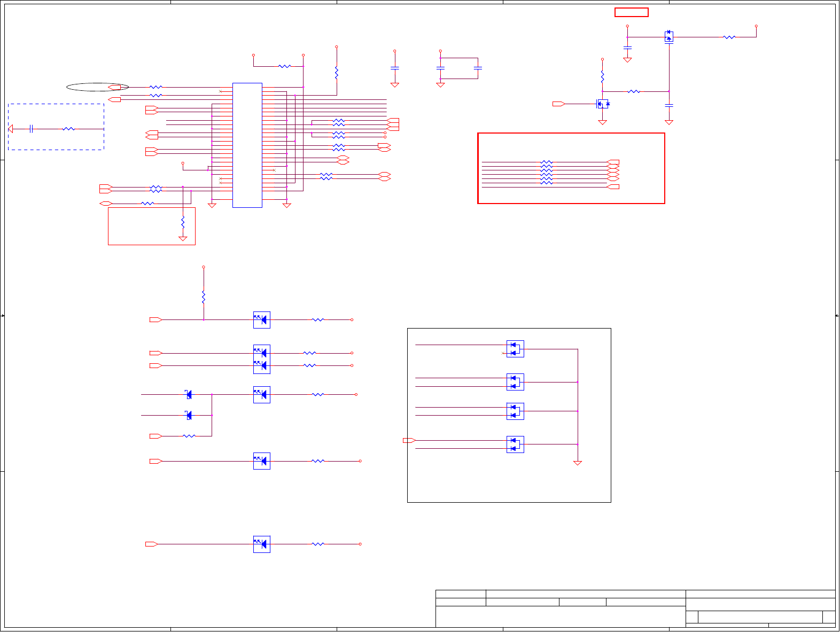Select the topmost LED symbol with pull-up resistor
This screenshot has width=840, height=632.
pos(262,320)
